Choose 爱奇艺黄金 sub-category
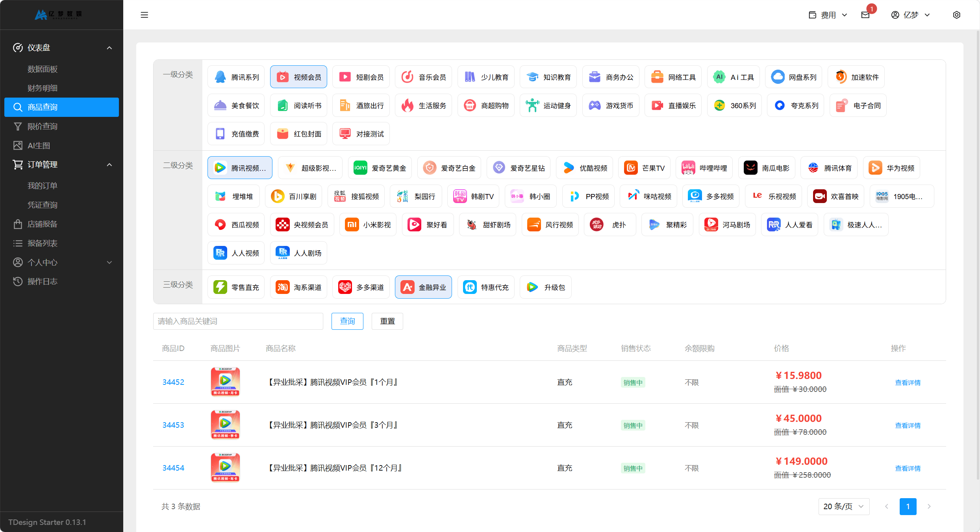The height and width of the screenshot is (532, 980). point(380,168)
